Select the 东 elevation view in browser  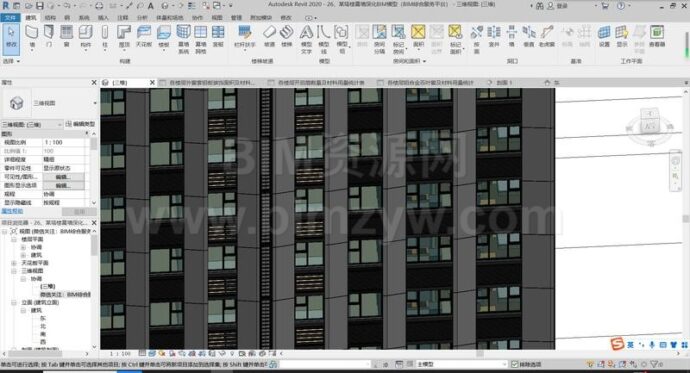43,318
